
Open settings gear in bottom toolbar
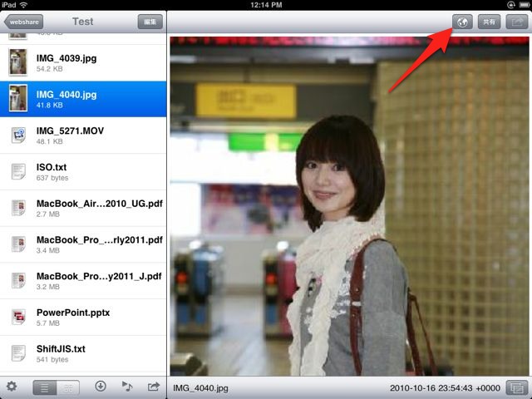coord(12,386)
